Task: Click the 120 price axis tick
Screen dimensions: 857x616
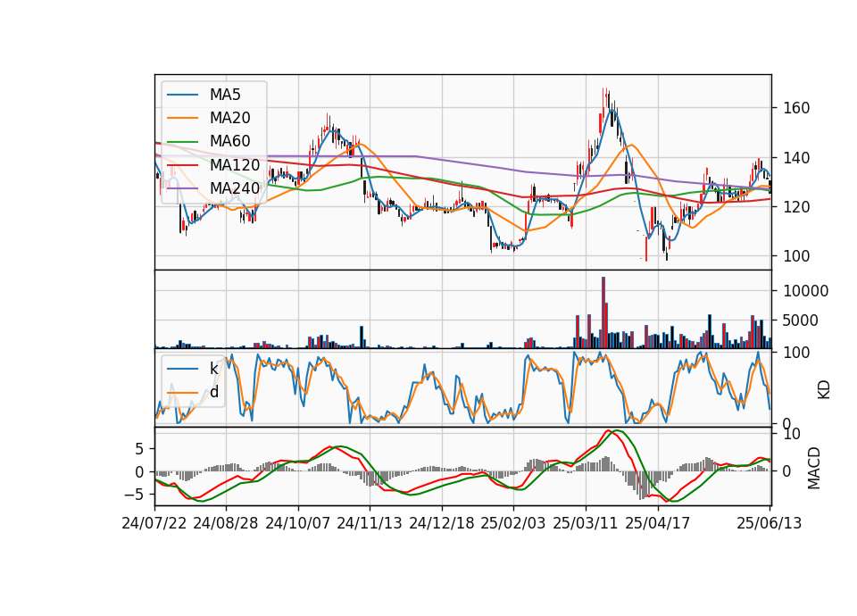Action: click(796, 207)
